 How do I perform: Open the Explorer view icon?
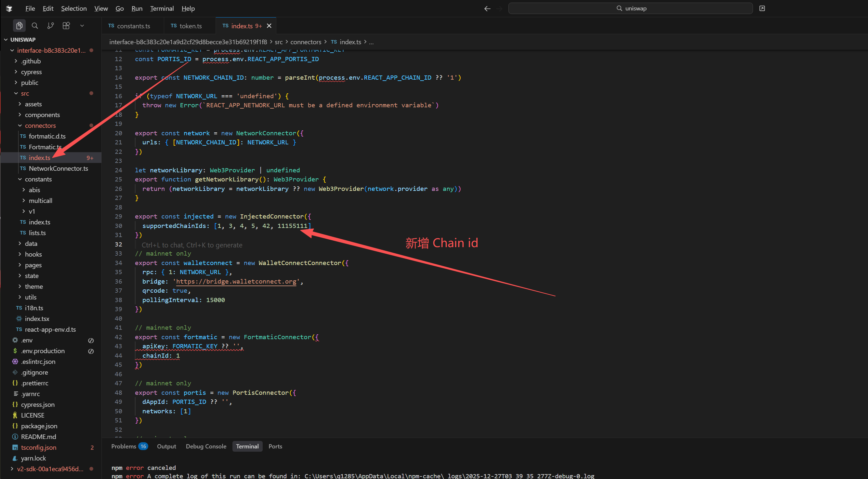pos(19,26)
